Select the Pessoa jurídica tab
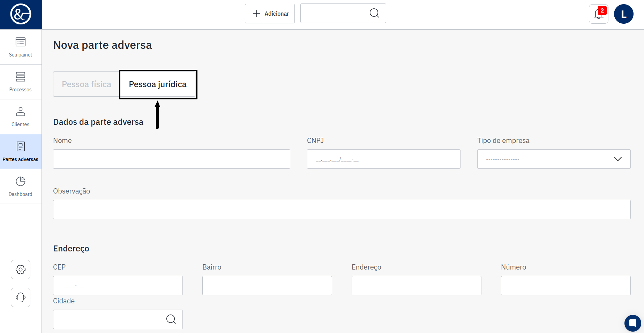This screenshot has height=333, width=644. tap(158, 84)
